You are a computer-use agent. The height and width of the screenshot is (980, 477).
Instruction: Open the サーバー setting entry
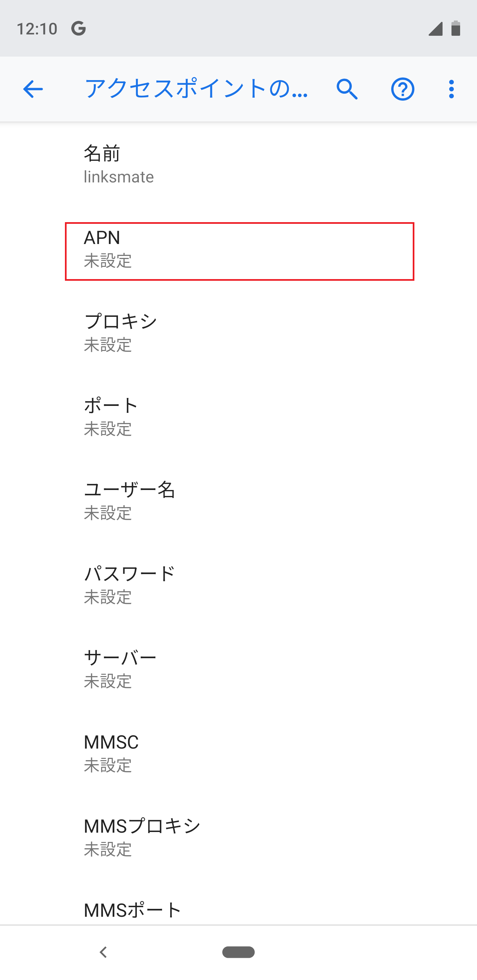tap(238, 668)
